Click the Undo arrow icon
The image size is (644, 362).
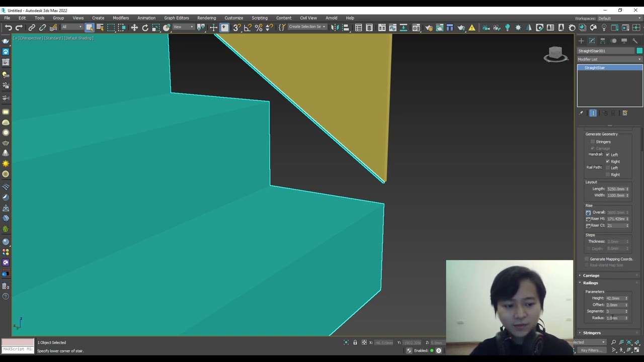point(9,28)
